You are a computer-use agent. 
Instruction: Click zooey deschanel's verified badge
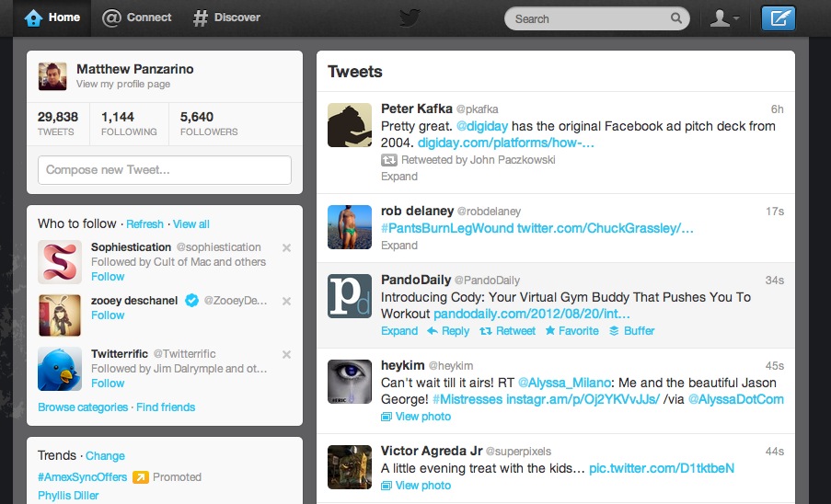point(191,301)
